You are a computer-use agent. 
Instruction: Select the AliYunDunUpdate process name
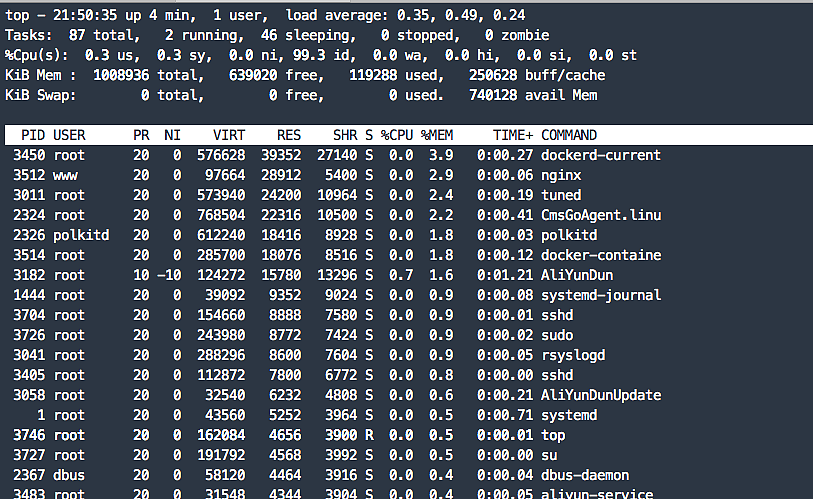pyautogui.click(x=601, y=395)
